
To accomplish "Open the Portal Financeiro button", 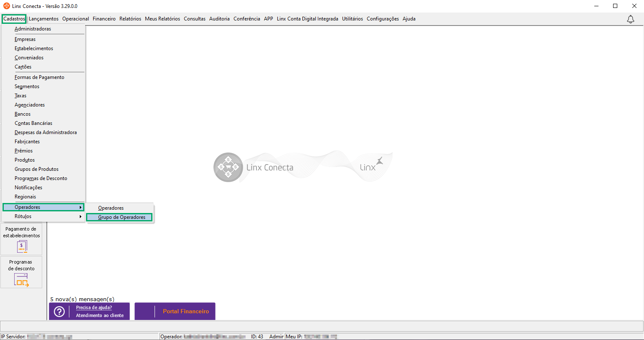I will tap(175, 311).
